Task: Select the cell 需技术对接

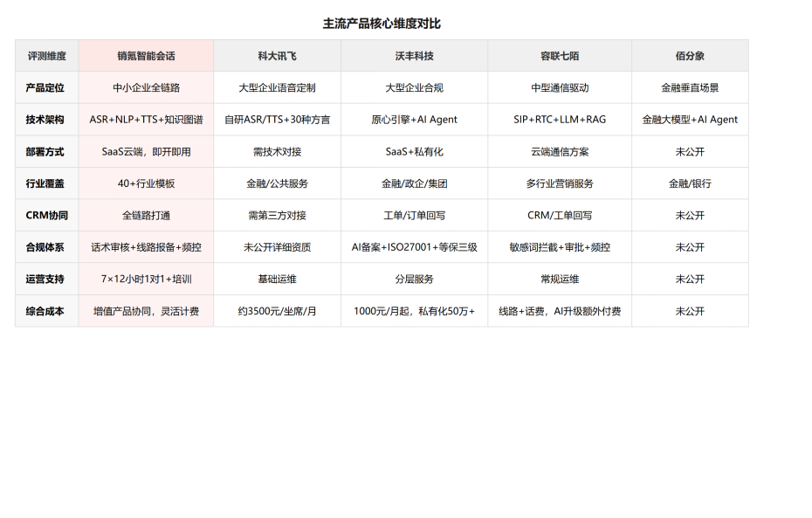Action: (277, 152)
